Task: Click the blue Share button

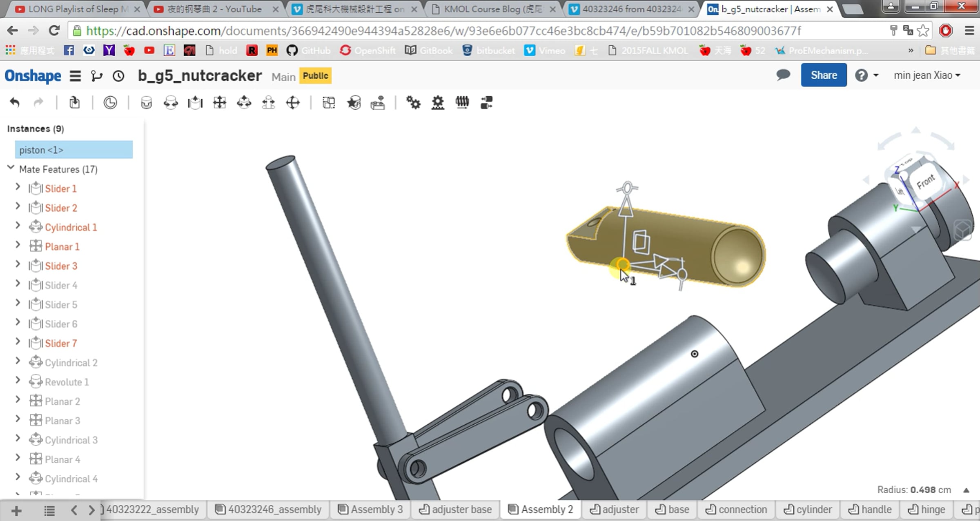Action: [x=824, y=75]
